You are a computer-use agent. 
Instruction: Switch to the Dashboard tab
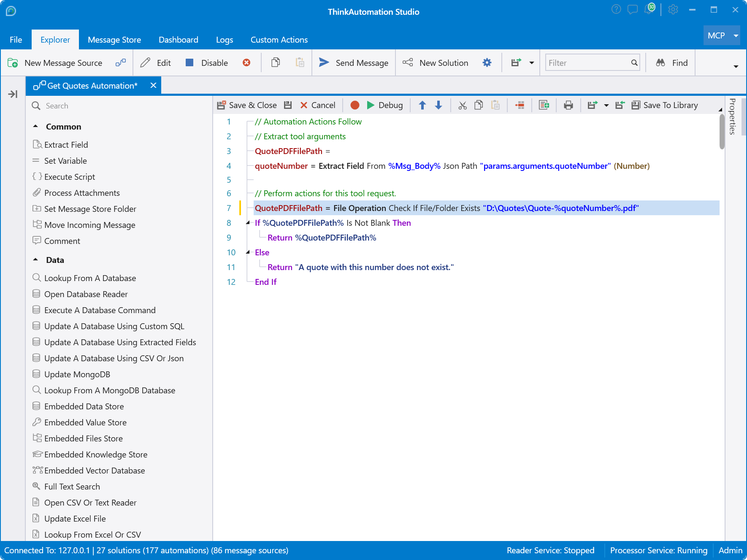tap(179, 40)
